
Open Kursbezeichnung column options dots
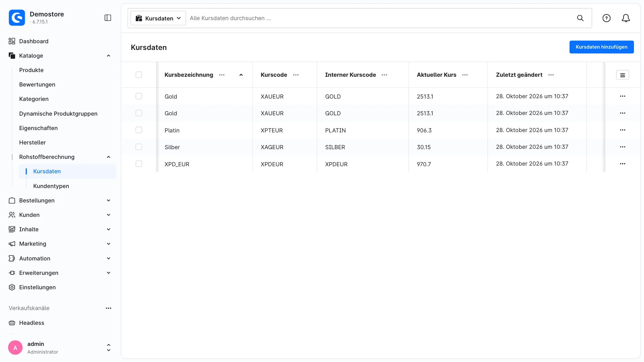(x=222, y=75)
